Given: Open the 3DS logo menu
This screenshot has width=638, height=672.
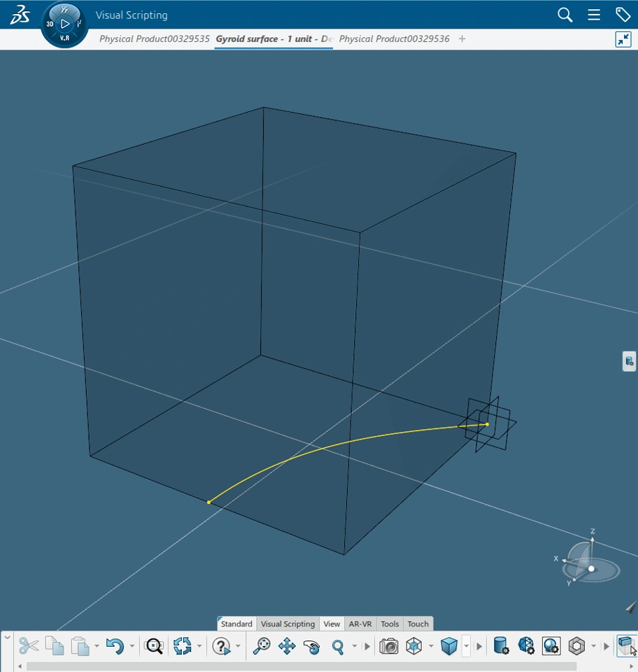Looking at the screenshot, I should pos(20,15).
